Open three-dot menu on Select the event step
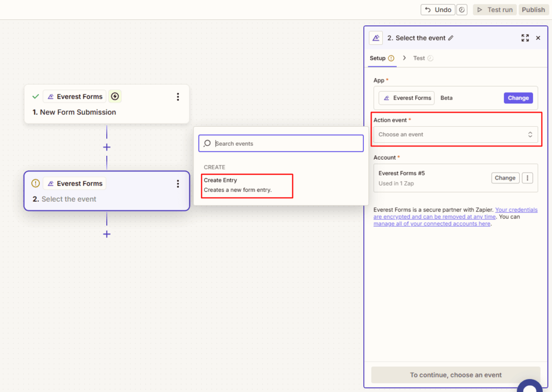This screenshot has width=552, height=392. click(178, 184)
